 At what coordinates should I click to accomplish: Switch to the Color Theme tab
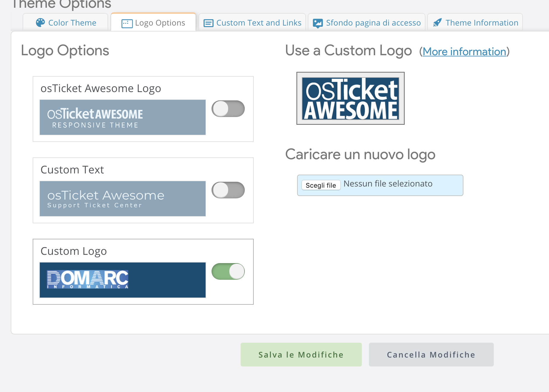click(x=72, y=23)
